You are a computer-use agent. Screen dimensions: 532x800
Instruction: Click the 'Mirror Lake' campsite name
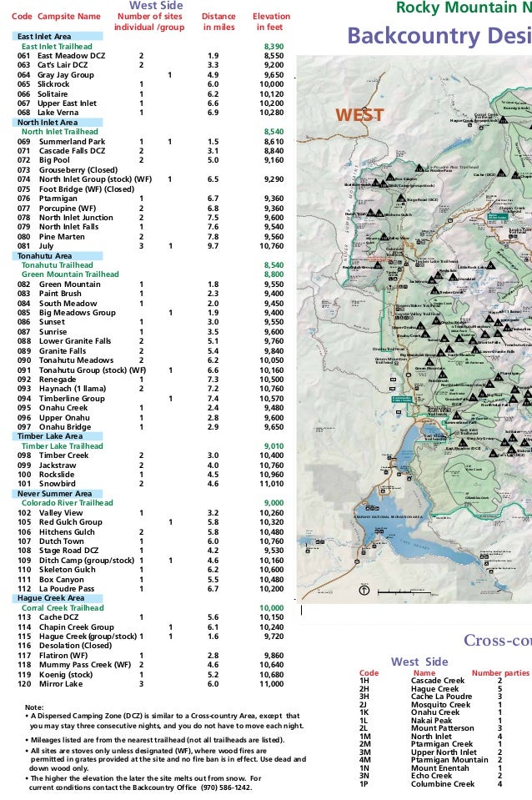[61, 684]
